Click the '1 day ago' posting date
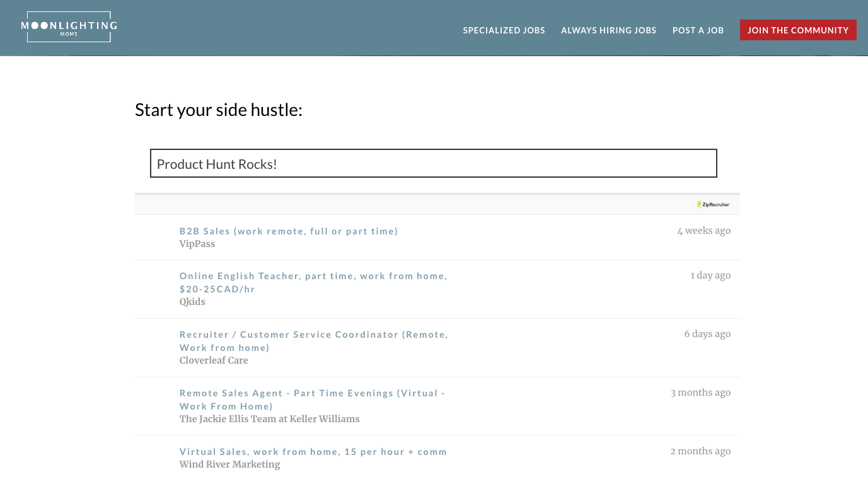 tap(710, 275)
